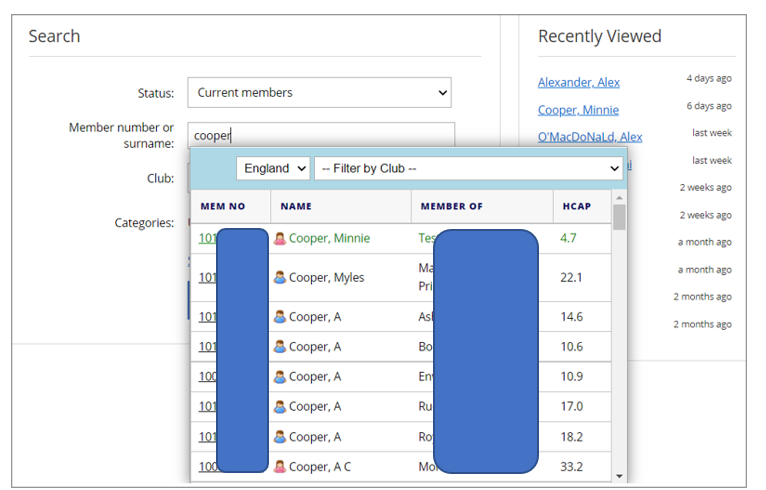Click the female icon beside Cooper, A C
This screenshot has width=766, height=490.
pos(279,467)
